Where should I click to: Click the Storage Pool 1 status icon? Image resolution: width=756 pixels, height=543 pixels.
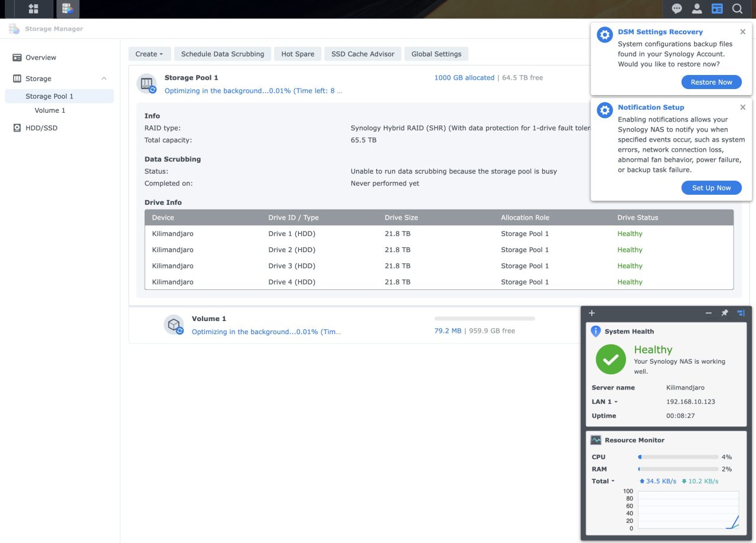[x=146, y=84]
